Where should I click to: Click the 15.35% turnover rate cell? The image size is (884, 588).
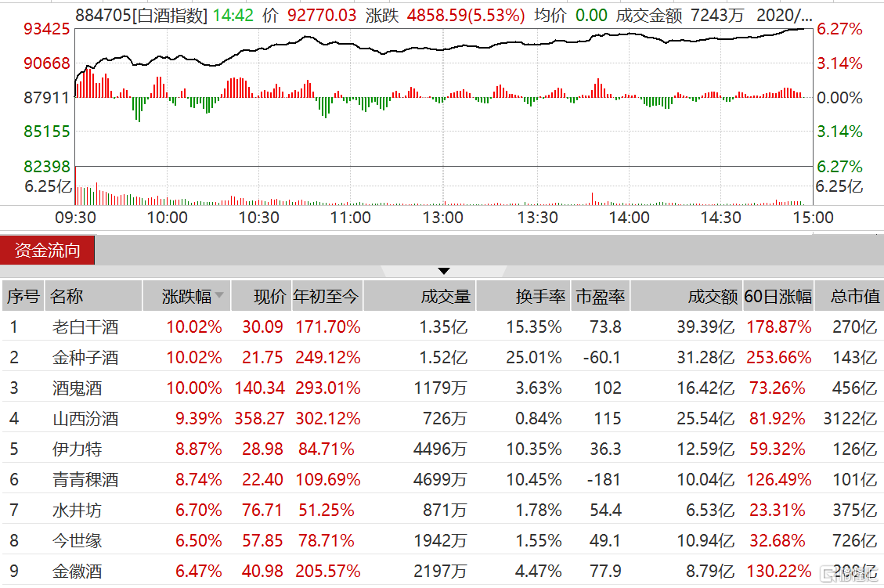534,327
